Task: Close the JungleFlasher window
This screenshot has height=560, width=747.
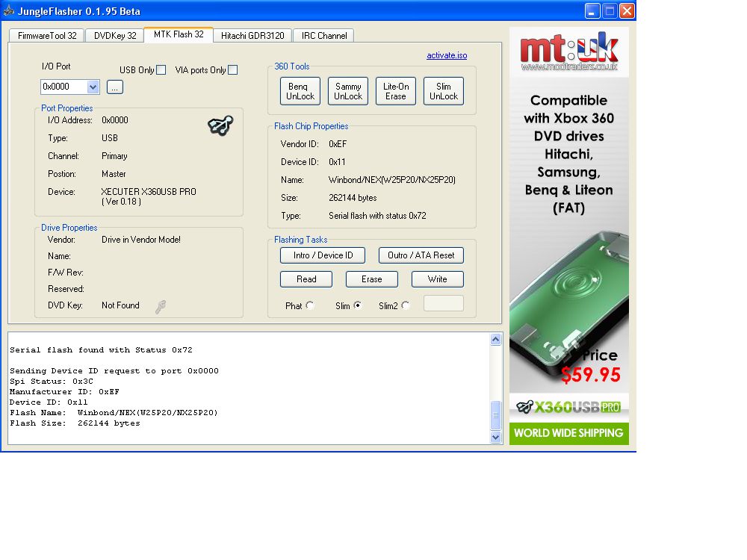Action: tap(627, 11)
